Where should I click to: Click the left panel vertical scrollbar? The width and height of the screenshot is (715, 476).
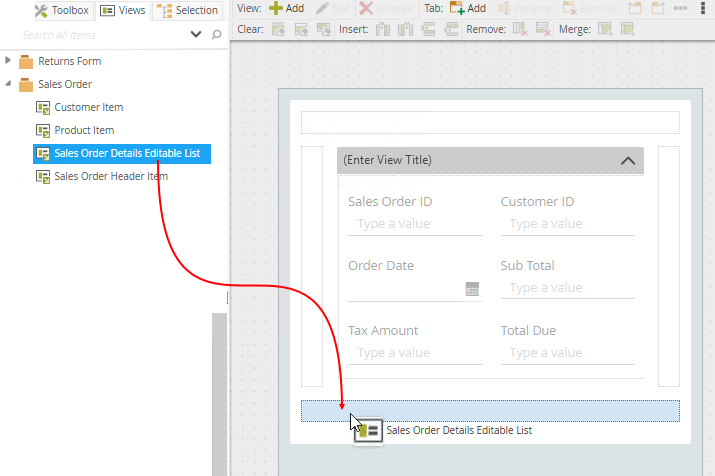[x=219, y=394]
